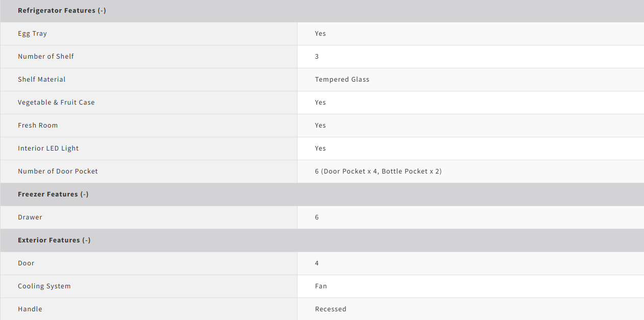Select the Number of Shelf label
Screen dimensions: 644x320
(x=46, y=56)
